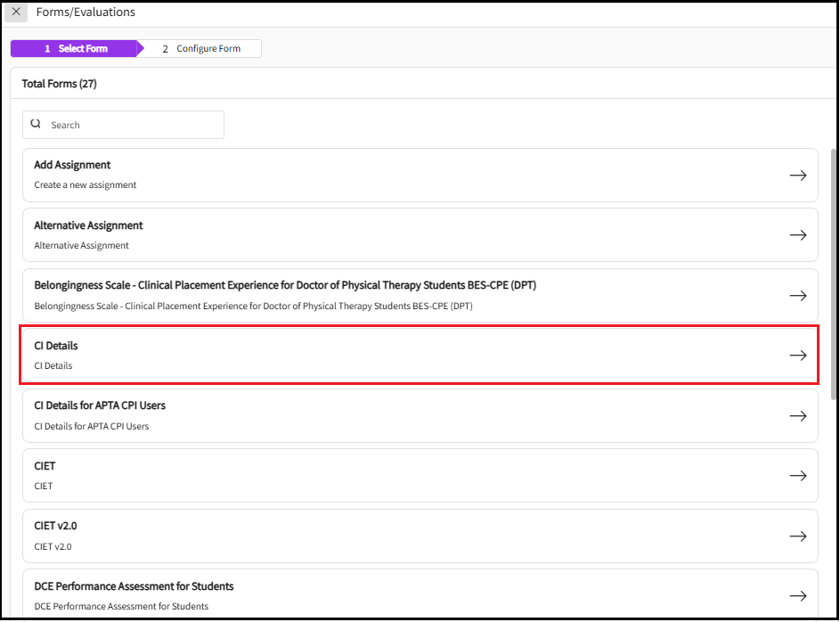Click the Total Forms (27) header
840x622 pixels.
(x=59, y=83)
